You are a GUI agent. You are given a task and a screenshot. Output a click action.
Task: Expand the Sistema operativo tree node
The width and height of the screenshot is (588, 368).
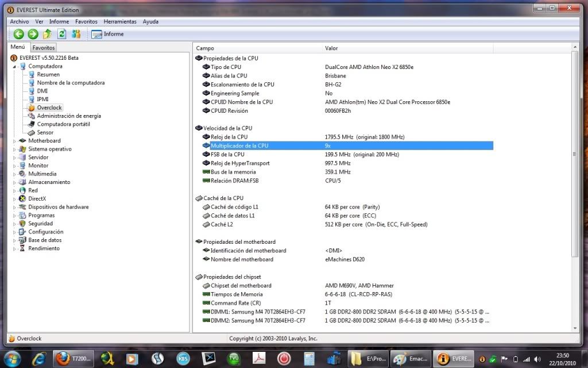click(14, 149)
